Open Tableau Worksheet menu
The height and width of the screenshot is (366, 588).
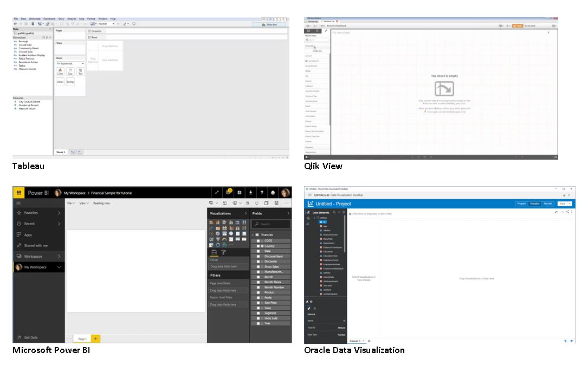click(x=35, y=19)
